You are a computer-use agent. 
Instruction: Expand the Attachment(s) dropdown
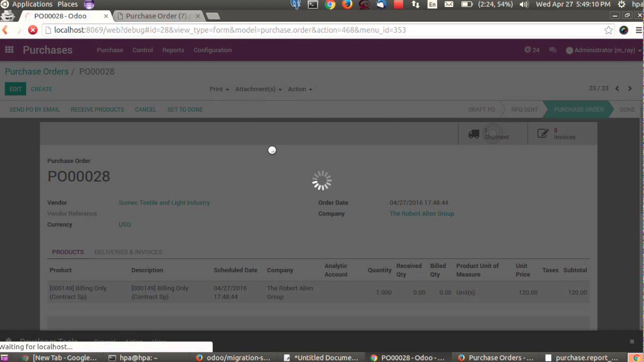tap(259, 89)
